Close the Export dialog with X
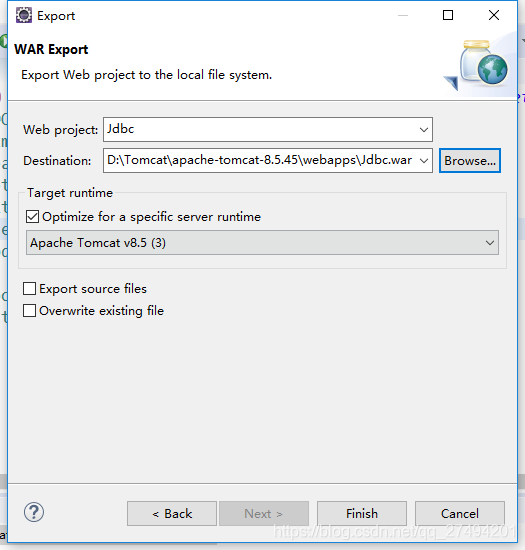Viewport: 525px width, 550px height. tap(494, 15)
